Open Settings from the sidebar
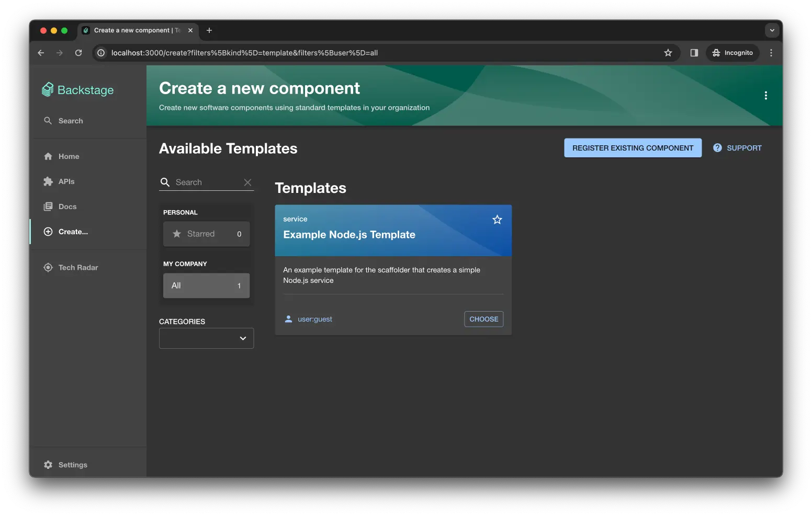This screenshot has height=516, width=812. click(72, 465)
